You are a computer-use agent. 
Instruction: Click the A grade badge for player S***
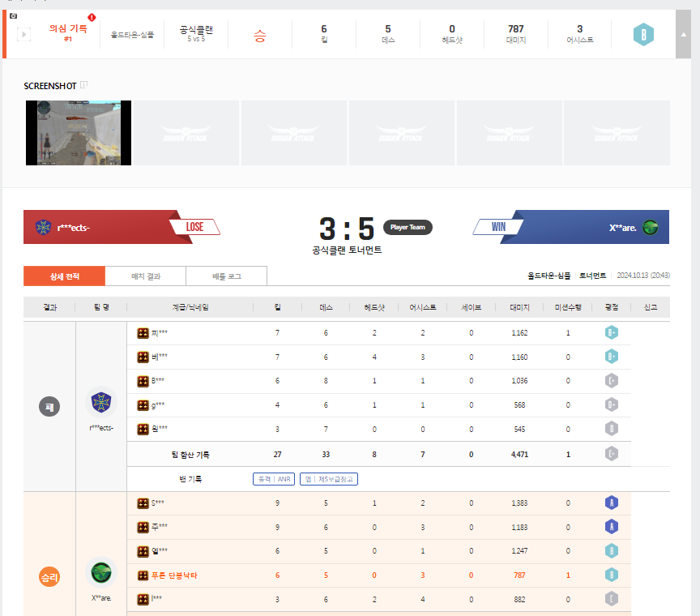611,503
